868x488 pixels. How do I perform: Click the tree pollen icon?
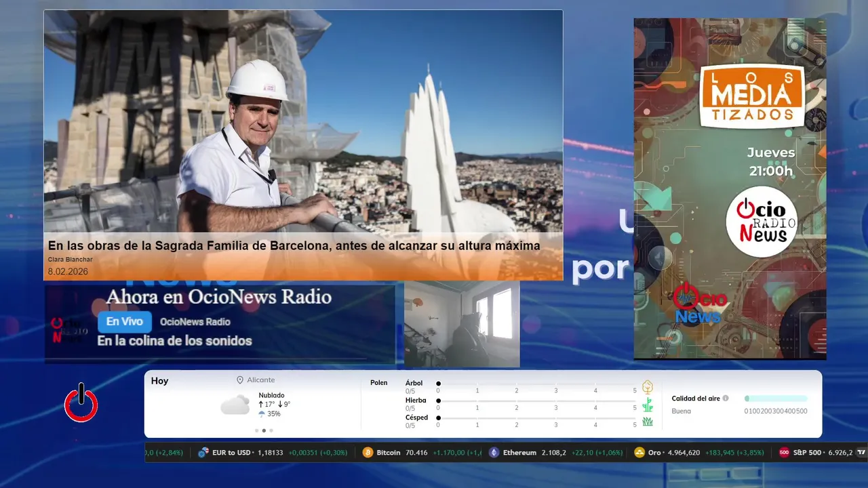coord(648,387)
